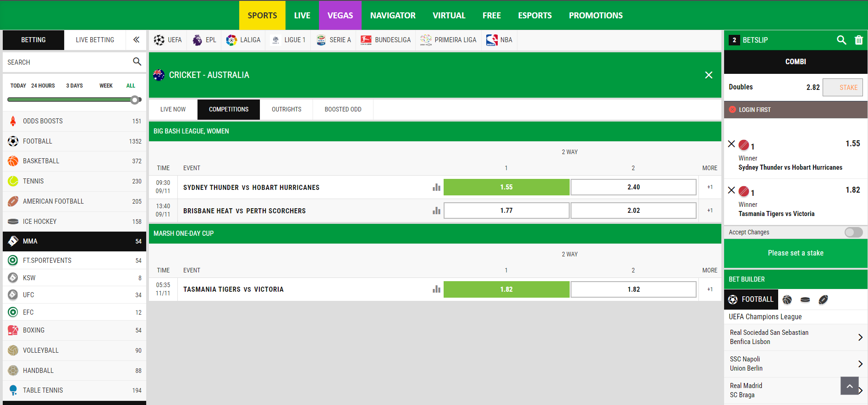
Task: Toggle the Accept Changes switch
Action: [853, 232]
